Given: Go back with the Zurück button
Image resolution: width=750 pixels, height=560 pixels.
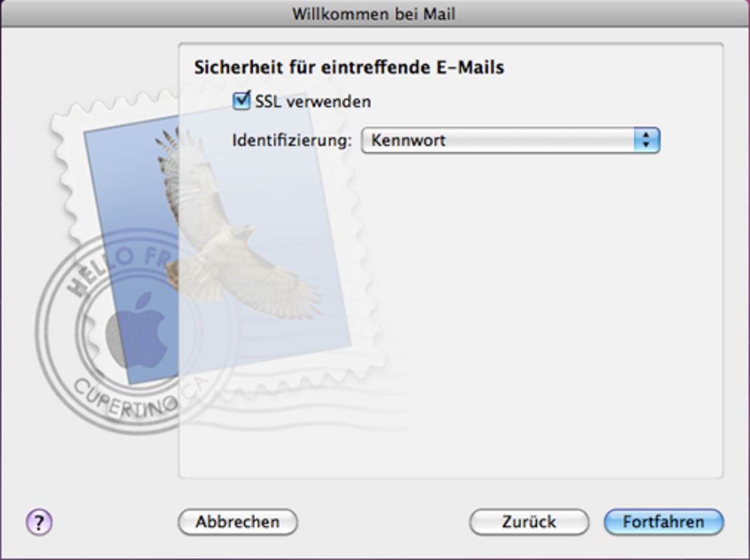Looking at the screenshot, I should (529, 521).
